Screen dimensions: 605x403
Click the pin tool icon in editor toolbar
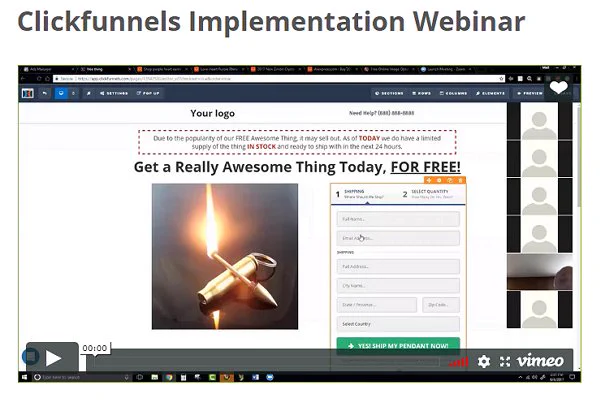88,93
